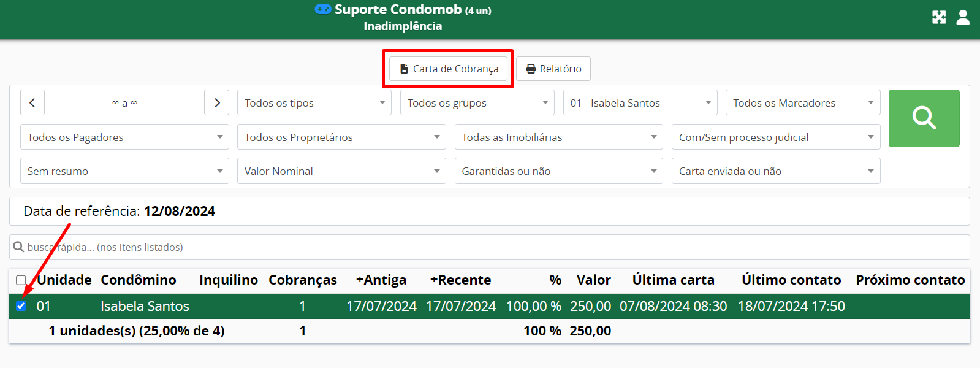
Task: Sort by the Valor column header
Action: [x=593, y=280]
